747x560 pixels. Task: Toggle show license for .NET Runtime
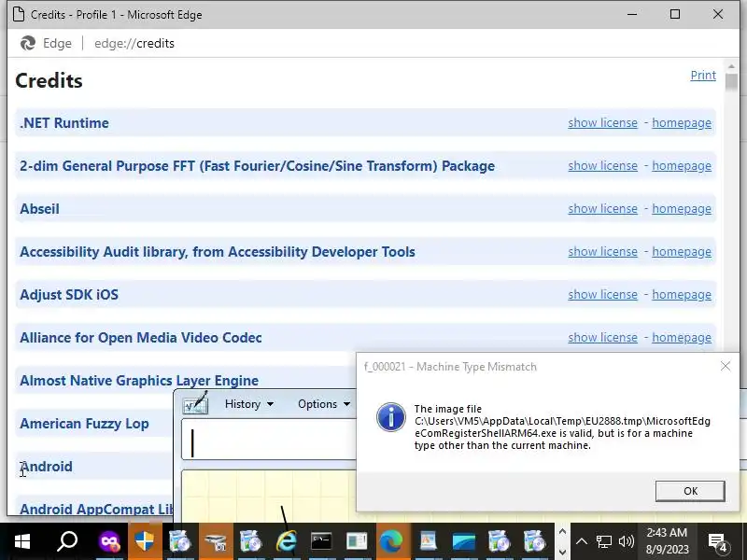pyautogui.click(x=602, y=123)
